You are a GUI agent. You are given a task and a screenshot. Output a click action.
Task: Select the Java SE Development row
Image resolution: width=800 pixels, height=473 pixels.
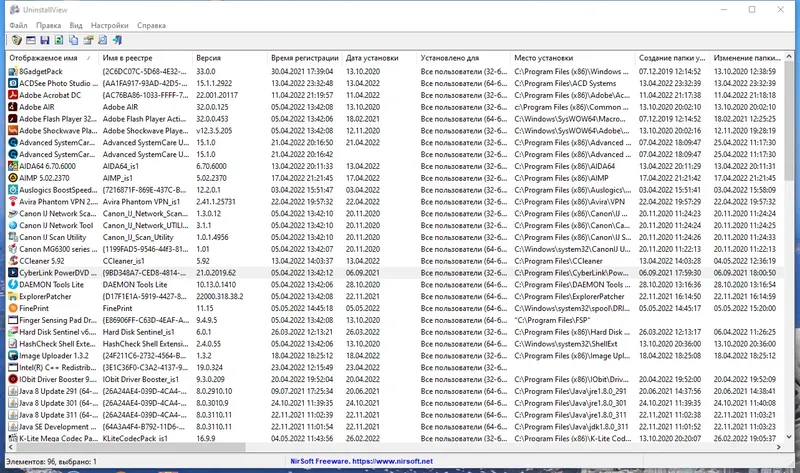point(395,427)
